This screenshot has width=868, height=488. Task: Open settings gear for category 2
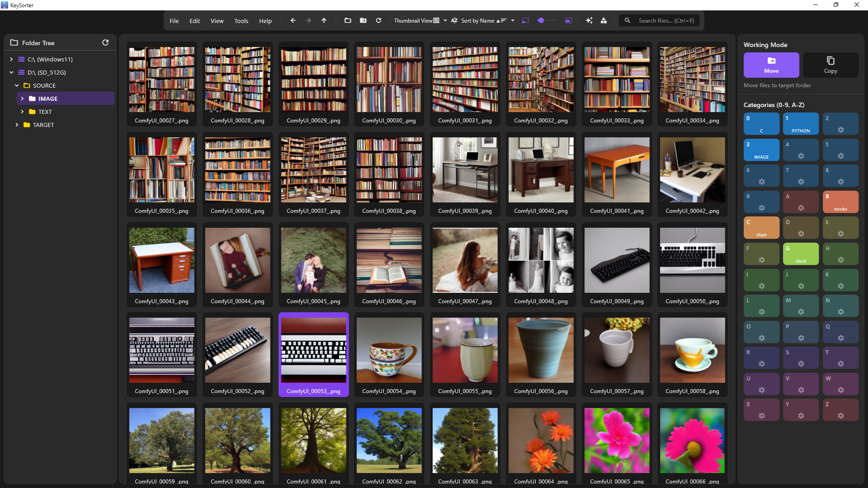pos(840,130)
